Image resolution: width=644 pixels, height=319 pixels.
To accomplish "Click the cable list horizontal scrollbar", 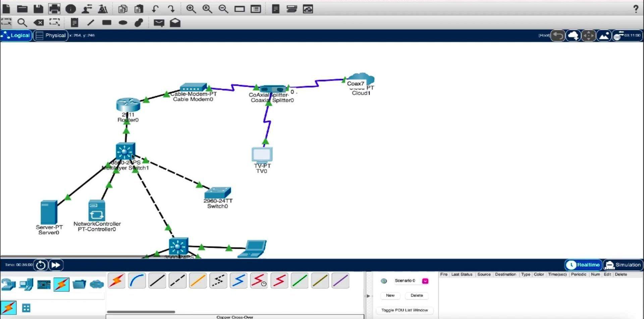I will coord(141,312).
